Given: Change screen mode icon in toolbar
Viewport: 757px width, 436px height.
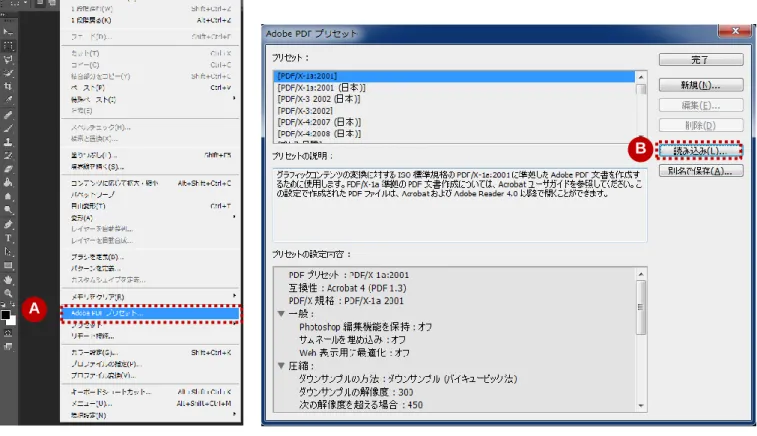Looking at the screenshot, I should pyautogui.click(x=8, y=346).
